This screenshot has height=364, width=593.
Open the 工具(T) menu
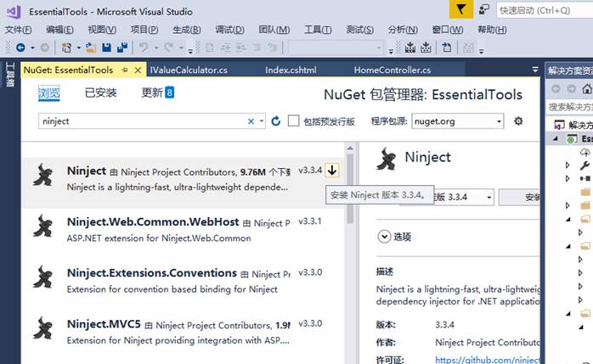coord(318,30)
